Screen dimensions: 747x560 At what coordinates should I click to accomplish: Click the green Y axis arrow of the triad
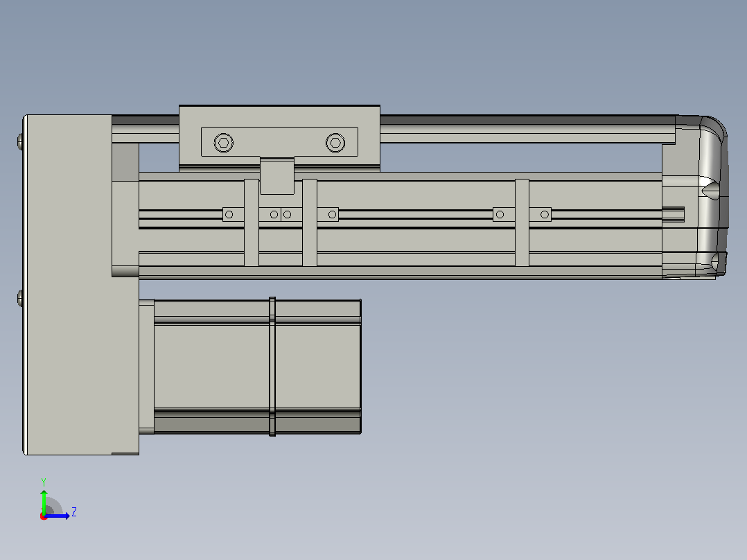click(44, 501)
